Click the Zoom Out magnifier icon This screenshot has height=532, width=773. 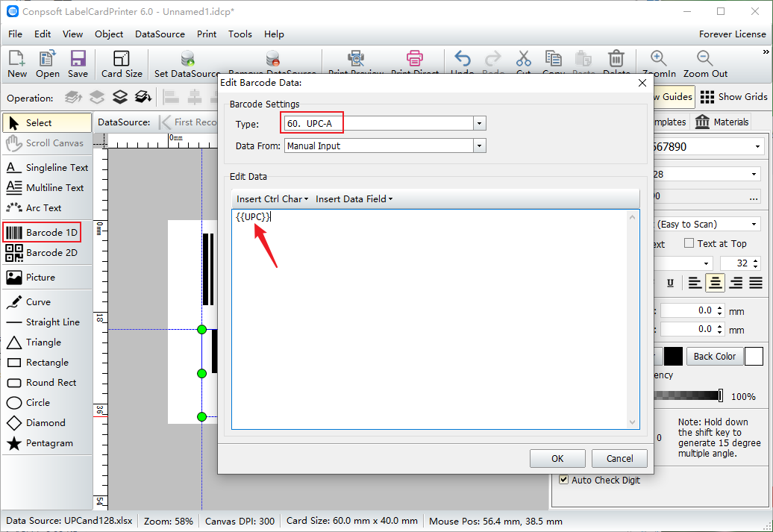(705, 63)
